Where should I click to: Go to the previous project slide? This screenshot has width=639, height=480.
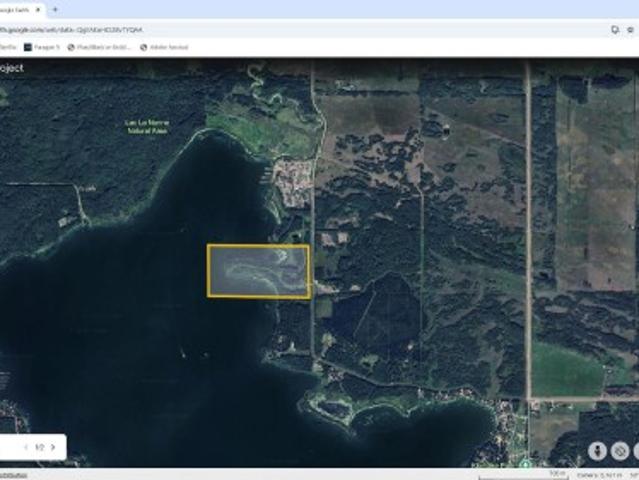coord(26,447)
